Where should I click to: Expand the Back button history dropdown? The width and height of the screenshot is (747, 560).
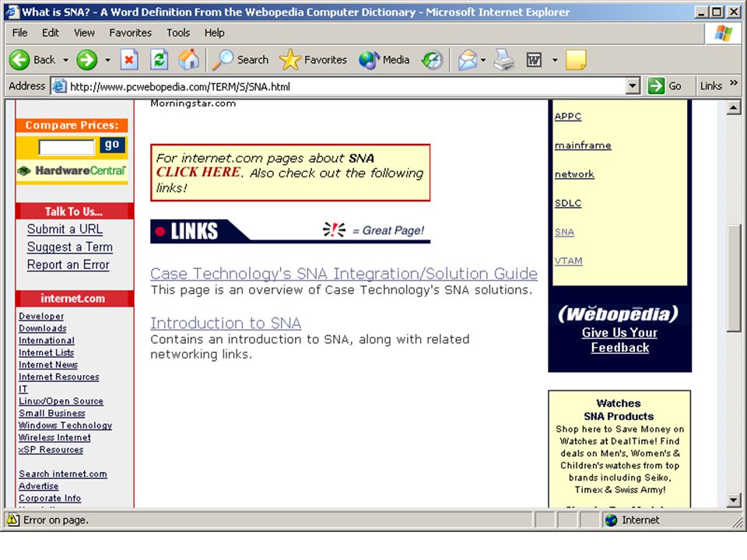(65, 60)
